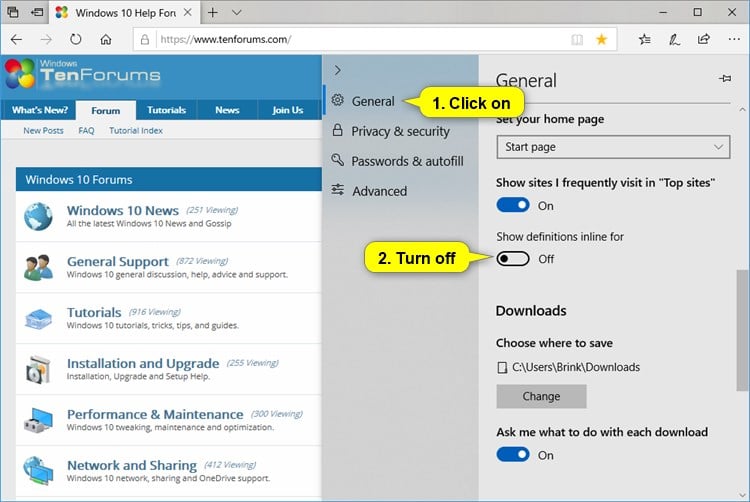Select the Forum tab
This screenshot has width=750, height=502.
[x=106, y=110]
